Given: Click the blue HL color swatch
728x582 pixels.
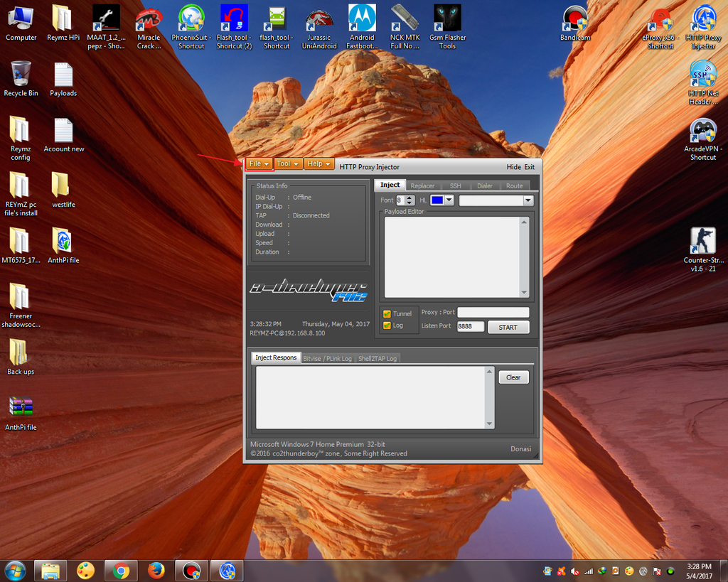Looking at the screenshot, I should pyautogui.click(x=437, y=200).
